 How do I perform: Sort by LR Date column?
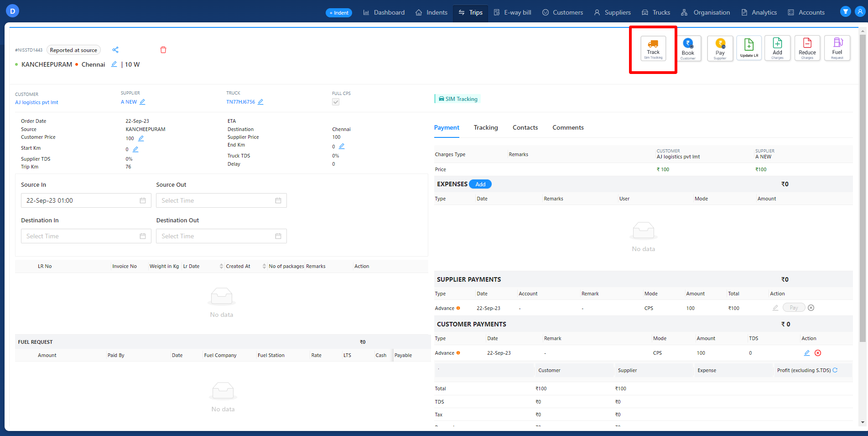(221, 266)
